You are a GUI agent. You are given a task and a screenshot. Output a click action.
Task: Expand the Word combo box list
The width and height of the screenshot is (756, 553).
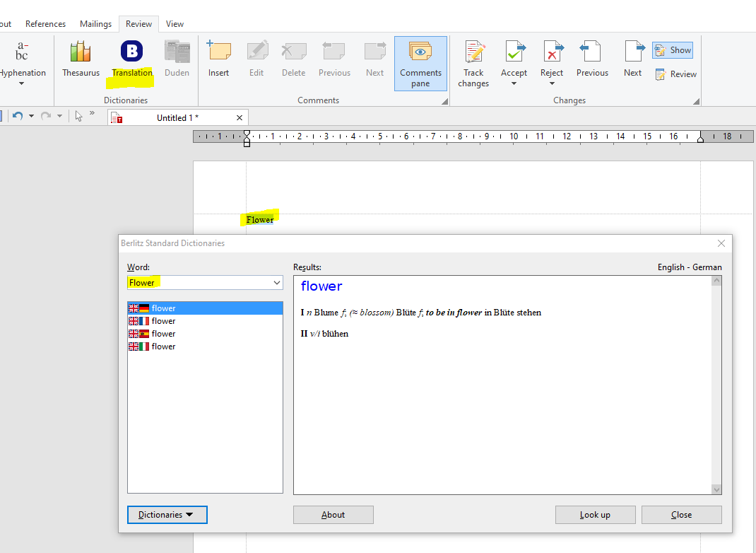[276, 283]
